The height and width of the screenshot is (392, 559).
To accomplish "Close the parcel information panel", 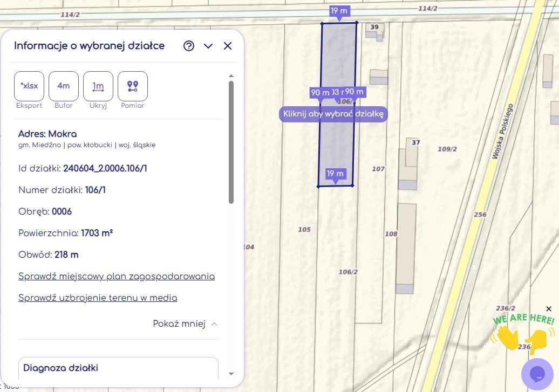I will pyautogui.click(x=228, y=46).
